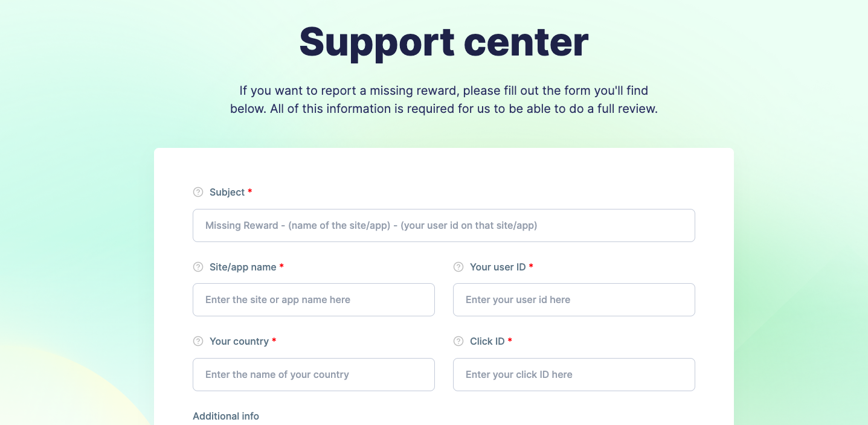Screen dimensions: 868x425
Task: Click the Additional info heading
Action: [x=226, y=416]
